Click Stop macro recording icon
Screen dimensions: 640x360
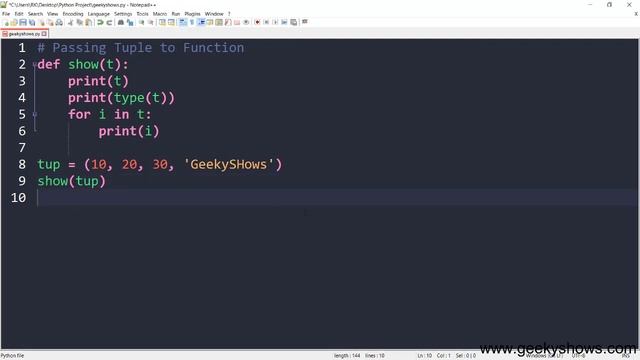coord(266,22)
